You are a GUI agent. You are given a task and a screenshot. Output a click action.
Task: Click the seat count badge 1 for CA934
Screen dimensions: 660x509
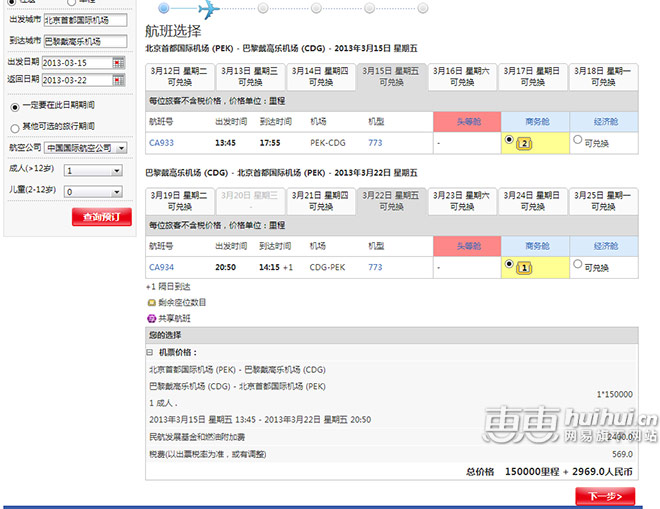524,268
